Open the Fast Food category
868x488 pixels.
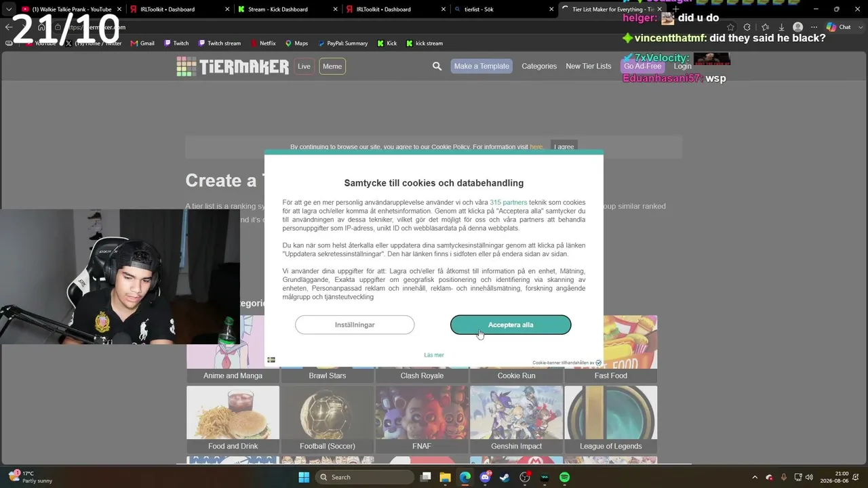tap(611, 350)
